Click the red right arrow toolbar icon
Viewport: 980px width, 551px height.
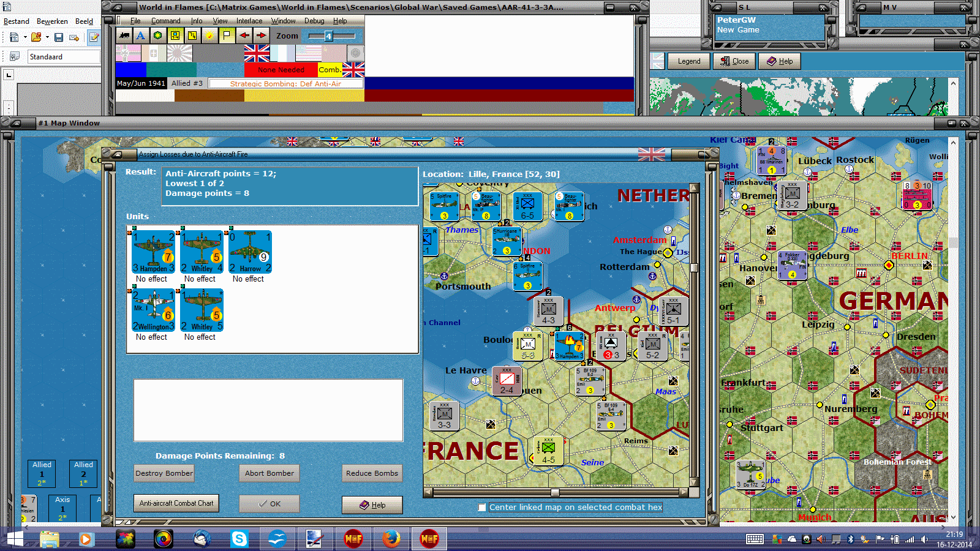pyautogui.click(x=262, y=36)
